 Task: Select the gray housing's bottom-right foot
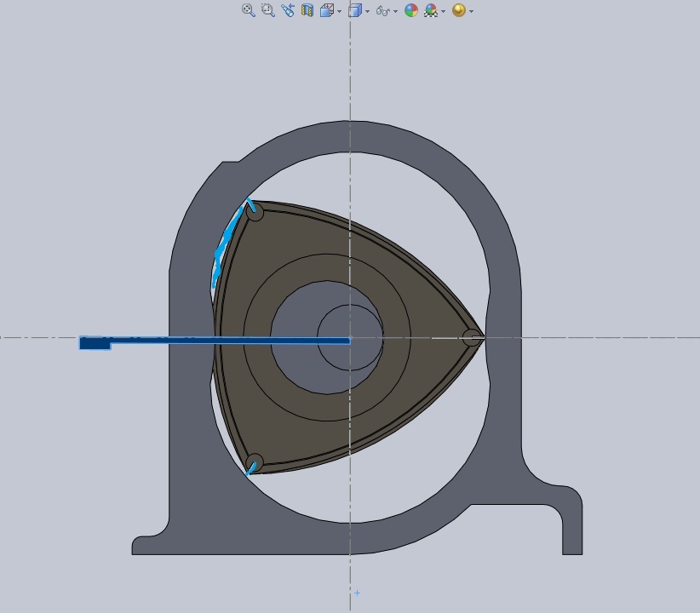[571, 526]
